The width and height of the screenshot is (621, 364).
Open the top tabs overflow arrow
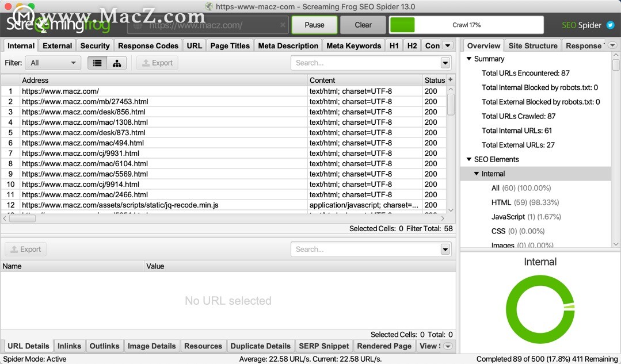(448, 45)
